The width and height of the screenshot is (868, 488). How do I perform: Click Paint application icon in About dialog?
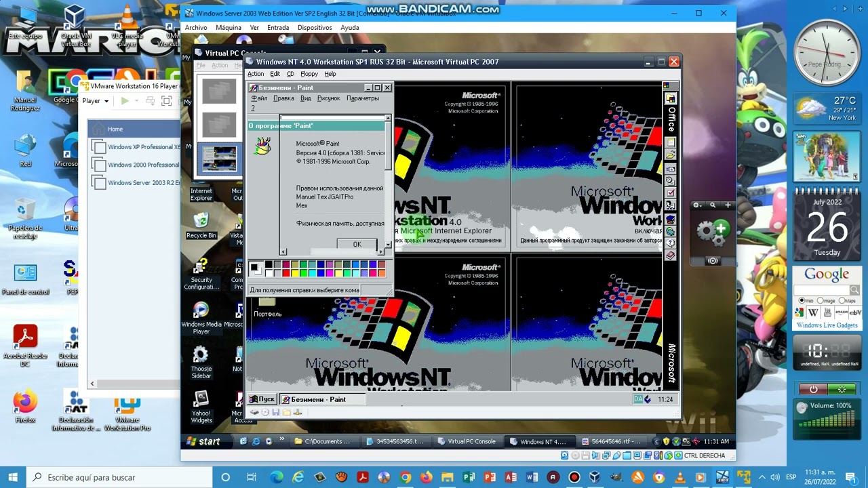(262, 145)
